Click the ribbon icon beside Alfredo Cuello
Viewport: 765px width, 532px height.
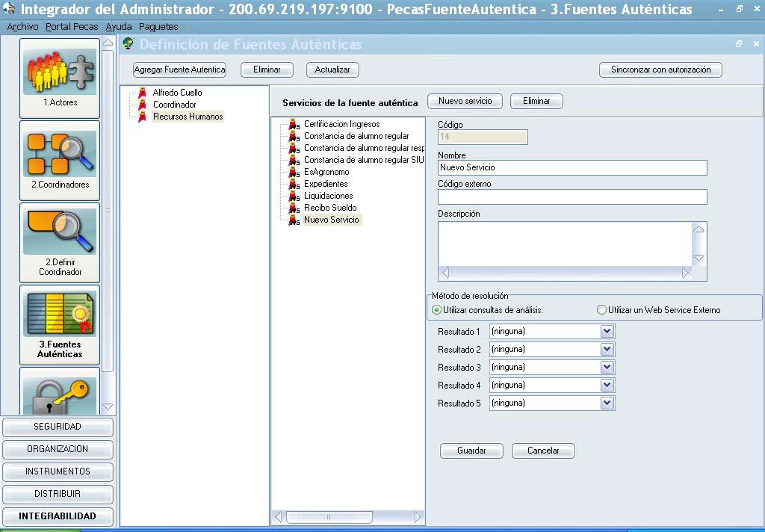tap(142, 93)
